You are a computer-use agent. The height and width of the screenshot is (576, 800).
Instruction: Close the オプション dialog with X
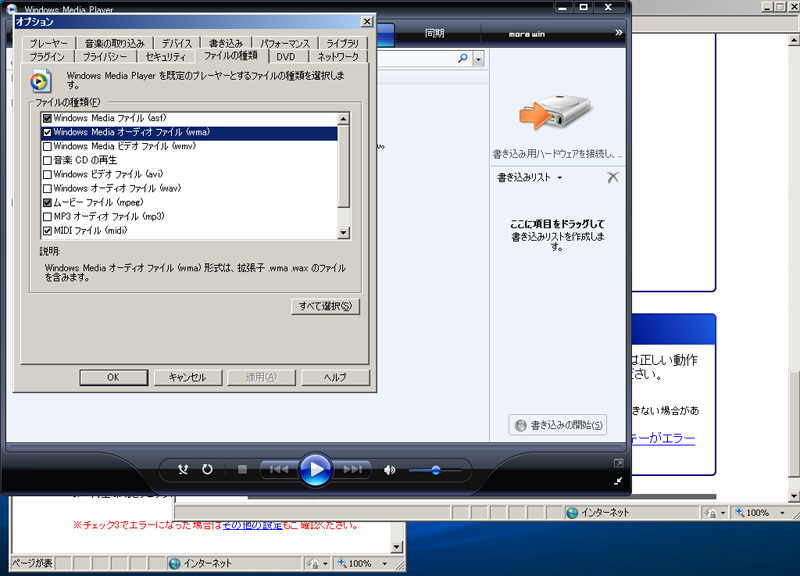(x=366, y=21)
